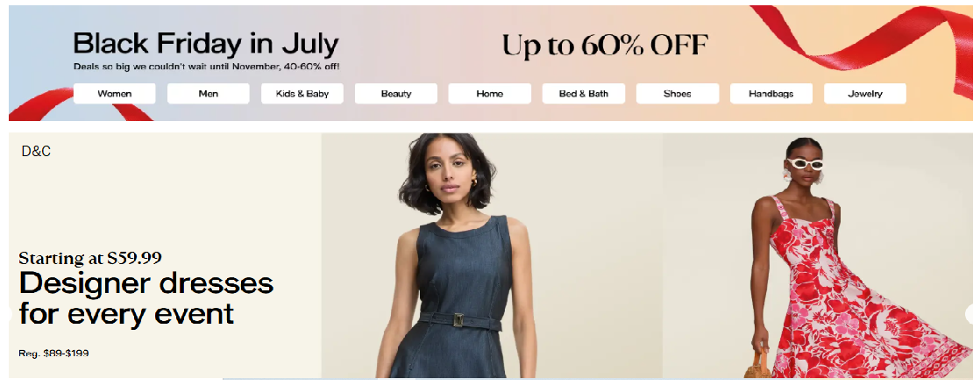Select the Men category button

208,94
